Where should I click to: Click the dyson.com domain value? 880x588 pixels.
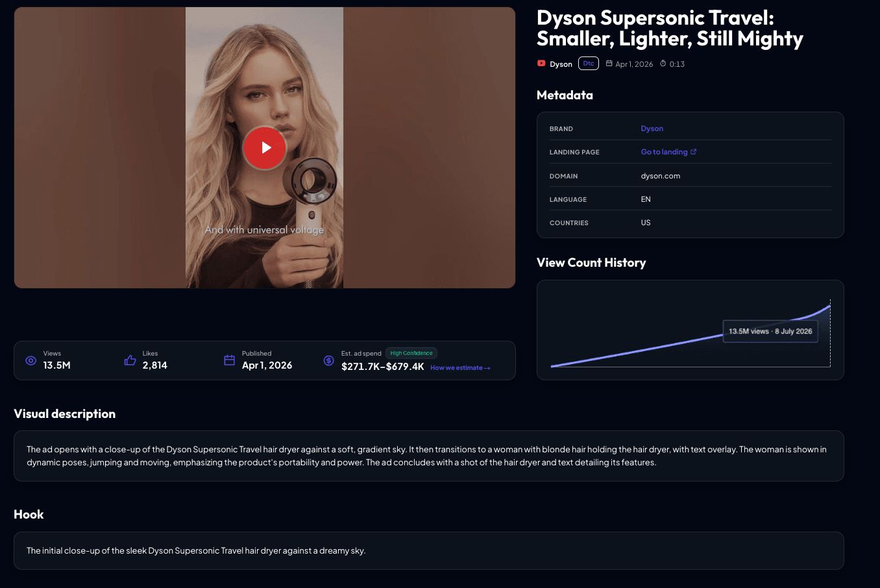point(661,176)
